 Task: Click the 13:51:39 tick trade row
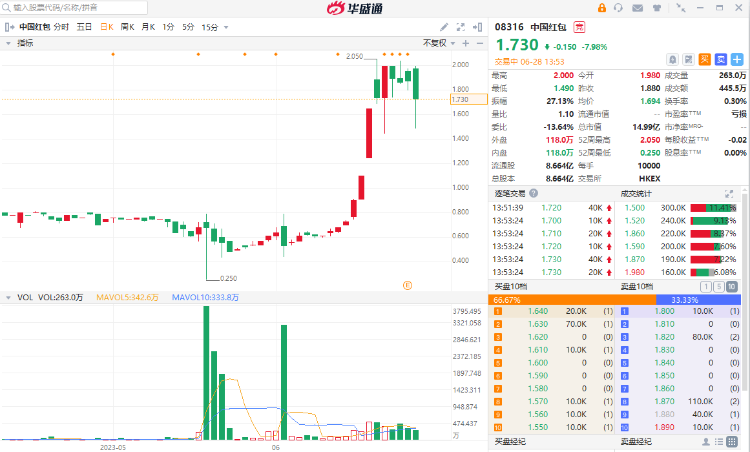[x=552, y=208]
